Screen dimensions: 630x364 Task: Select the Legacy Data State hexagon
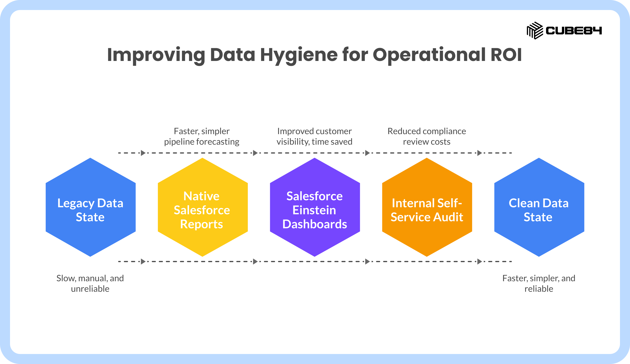(90, 207)
